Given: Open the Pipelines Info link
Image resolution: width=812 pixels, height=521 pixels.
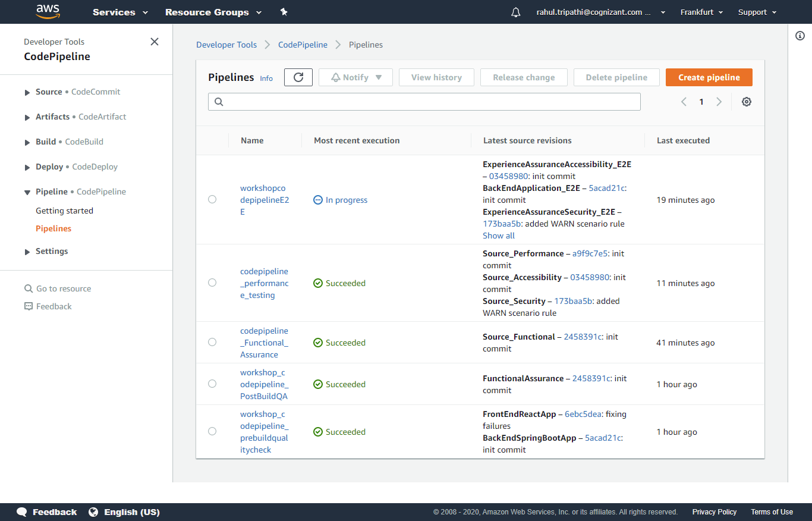Looking at the screenshot, I should coord(266,79).
